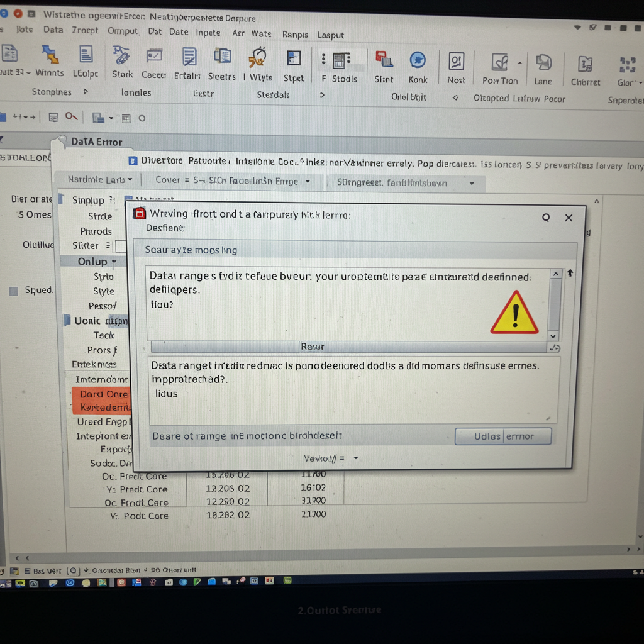The image size is (644, 644).
Task: Select the Urard Engp list item
Action: click(x=103, y=422)
